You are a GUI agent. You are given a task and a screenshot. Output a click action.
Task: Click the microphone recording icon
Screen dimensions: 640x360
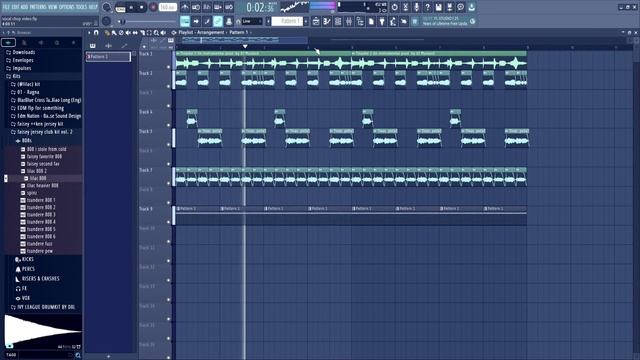[416, 7]
